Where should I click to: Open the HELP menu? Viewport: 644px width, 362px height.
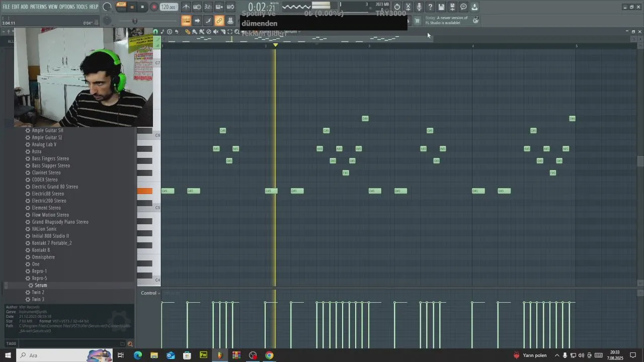94,7
